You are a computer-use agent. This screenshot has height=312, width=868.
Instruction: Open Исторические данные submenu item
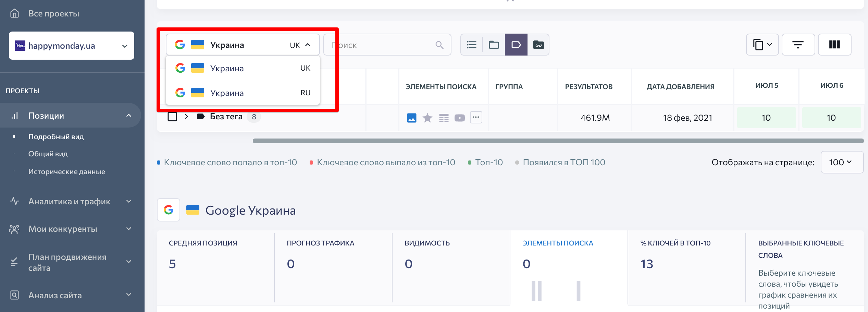pyautogui.click(x=66, y=171)
